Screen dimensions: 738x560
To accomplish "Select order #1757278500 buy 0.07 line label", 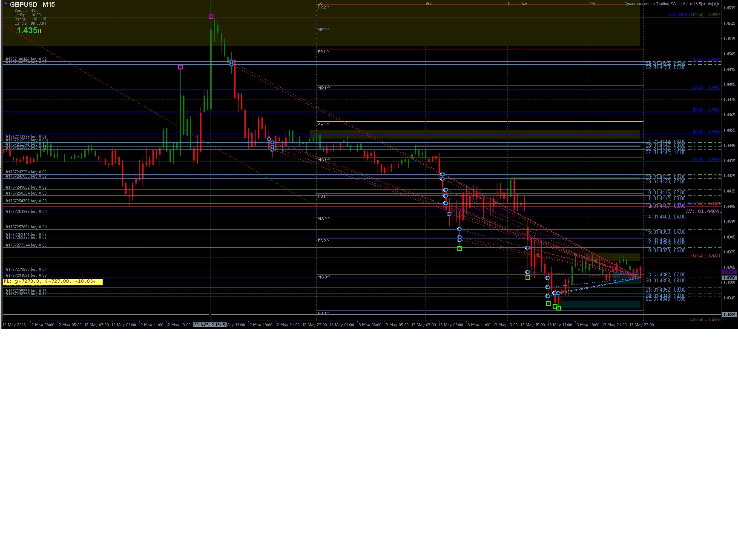I will point(26,270).
